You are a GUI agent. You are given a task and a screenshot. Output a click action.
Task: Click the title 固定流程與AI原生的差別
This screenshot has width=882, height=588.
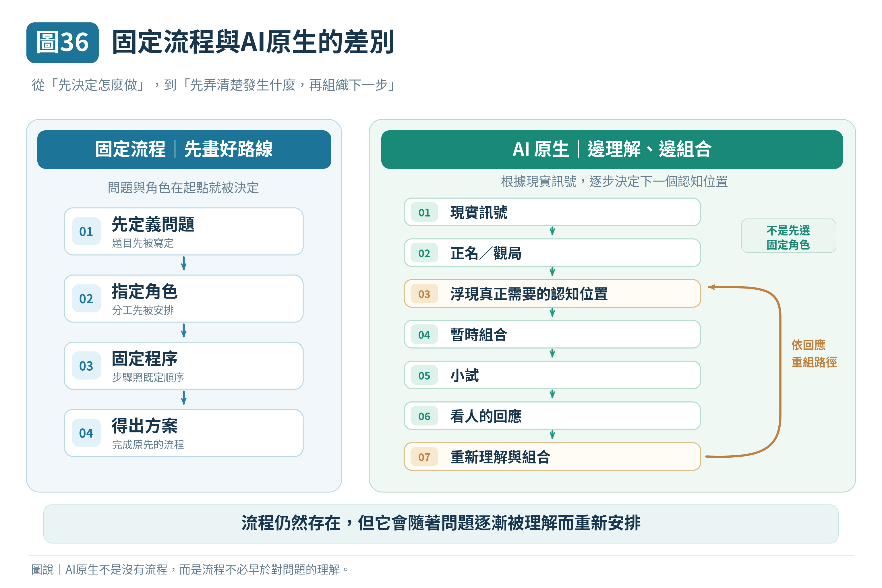pos(253,42)
